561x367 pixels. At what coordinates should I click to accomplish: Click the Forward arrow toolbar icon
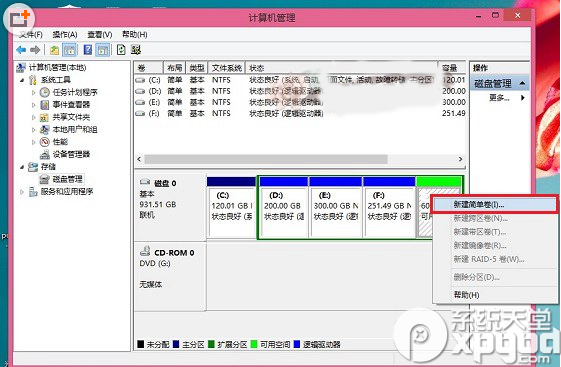[35, 50]
